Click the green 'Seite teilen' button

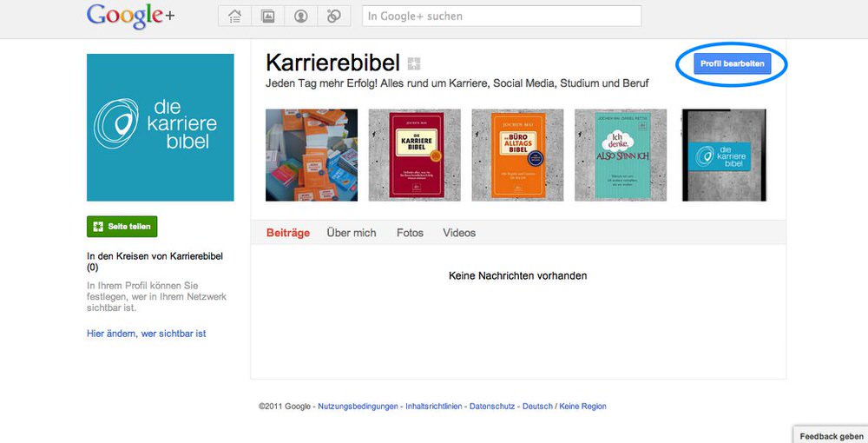(x=122, y=227)
